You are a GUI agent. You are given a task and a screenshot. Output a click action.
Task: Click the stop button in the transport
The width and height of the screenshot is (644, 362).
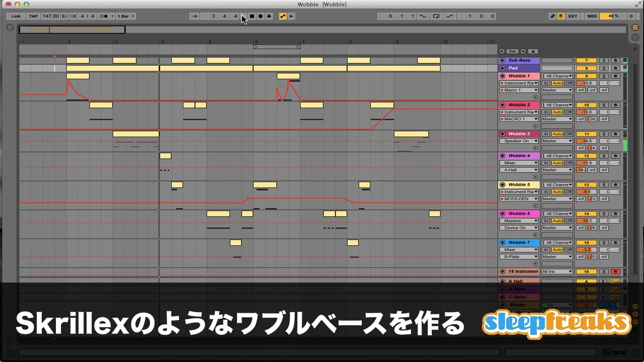(252, 16)
